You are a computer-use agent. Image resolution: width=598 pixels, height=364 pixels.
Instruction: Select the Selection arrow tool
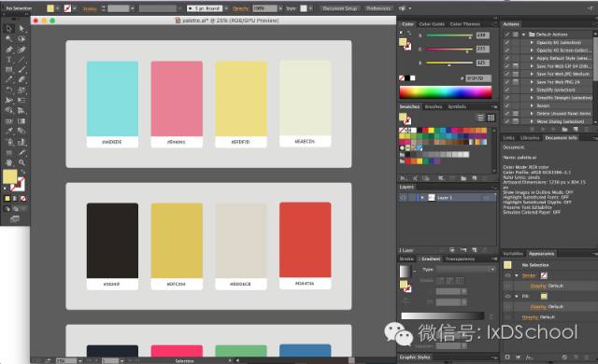(x=8, y=28)
